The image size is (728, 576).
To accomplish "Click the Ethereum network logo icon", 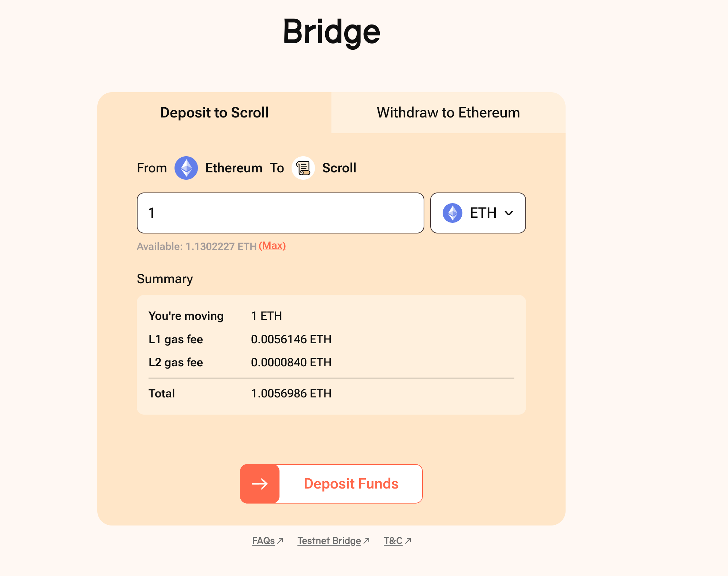I will pos(186,168).
